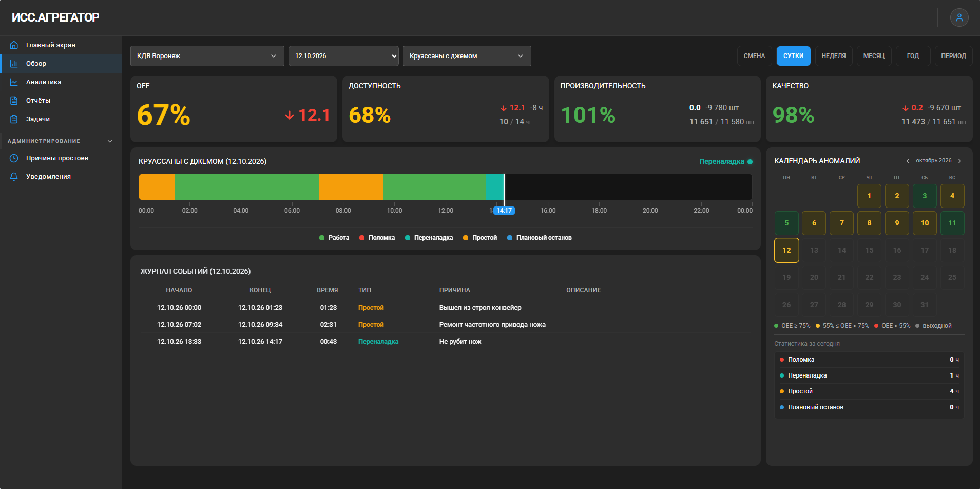Open the Отчёты menu item
The height and width of the screenshot is (489, 980).
(x=61, y=101)
